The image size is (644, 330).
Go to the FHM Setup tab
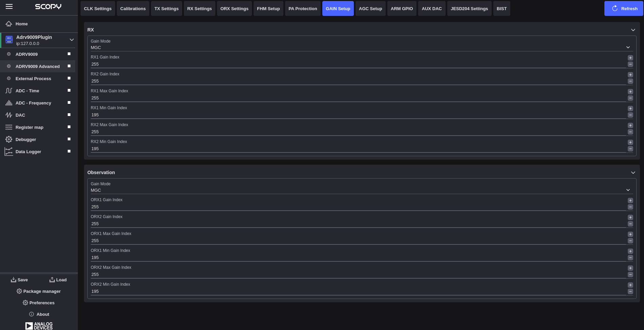pyautogui.click(x=269, y=8)
